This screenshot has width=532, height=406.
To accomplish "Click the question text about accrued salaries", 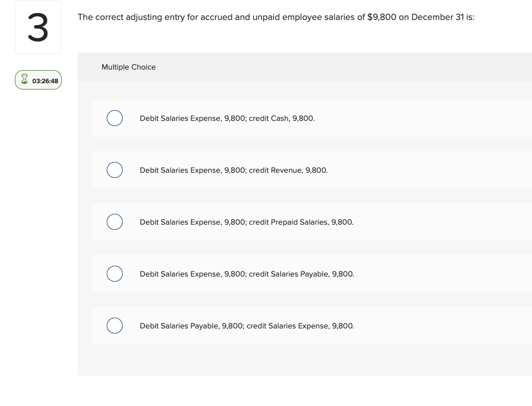I will click(x=276, y=17).
